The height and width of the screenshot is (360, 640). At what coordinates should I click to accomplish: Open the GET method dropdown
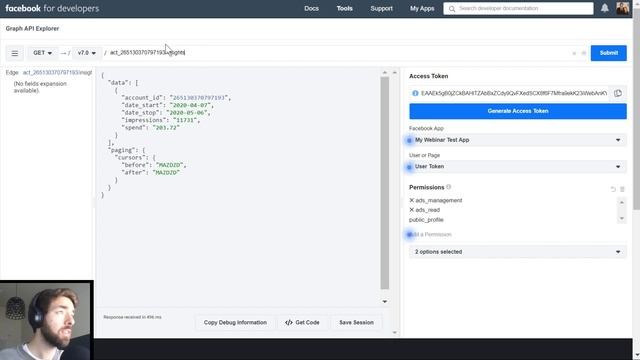pyautogui.click(x=42, y=53)
